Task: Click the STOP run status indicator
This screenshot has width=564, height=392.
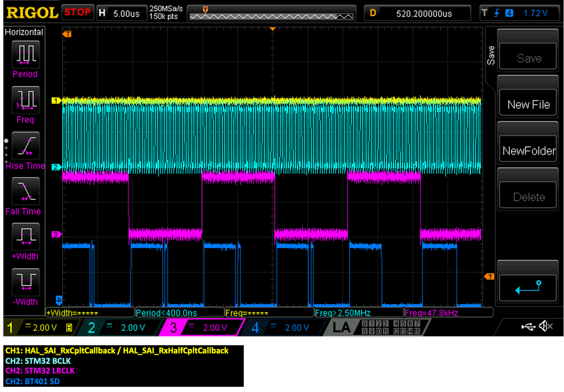Action: (x=77, y=12)
